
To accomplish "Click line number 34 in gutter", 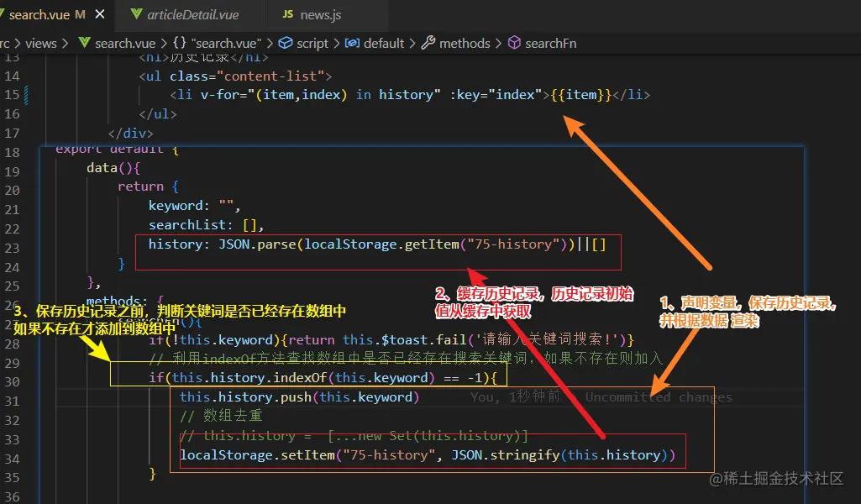I will pyautogui.click(x=12, y=459).
